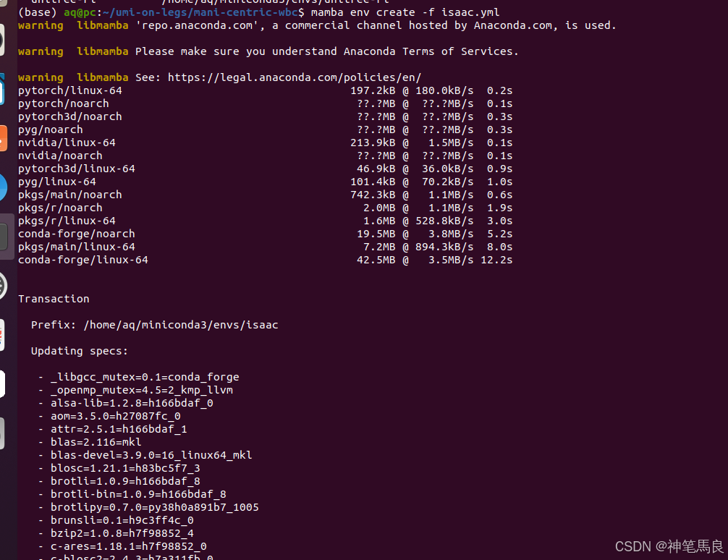The height and width of the screenshot is (560, 728).
Task: Click the pytorch/linux-64 channel row
Action: [x=265, y=90]
